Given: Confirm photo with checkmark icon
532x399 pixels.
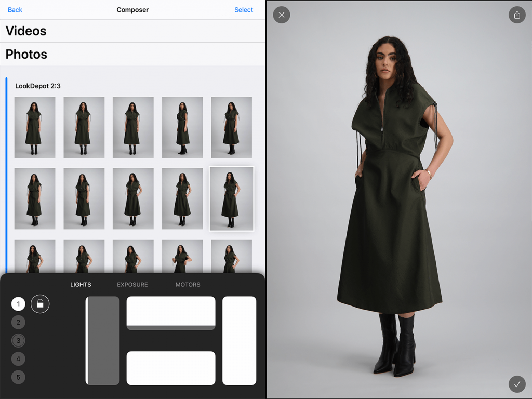Looking at the screenshot, I should (517, 384).
